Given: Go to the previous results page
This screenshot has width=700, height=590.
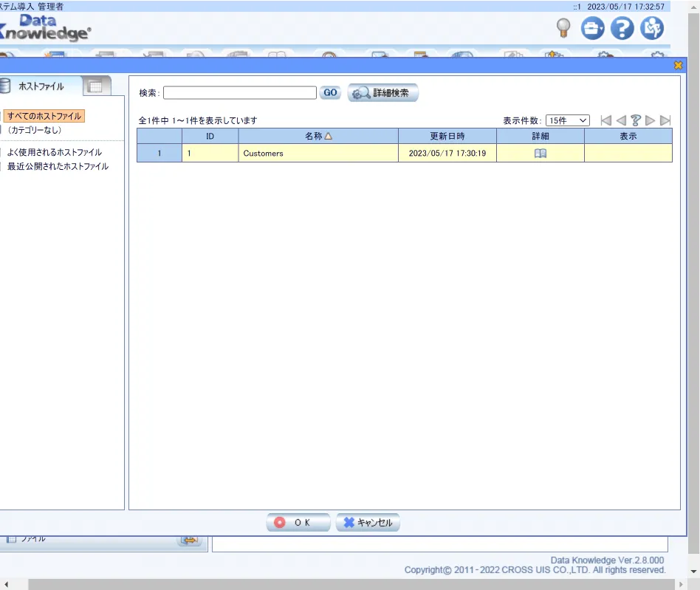Looking at the screenshot, I should pyautogui.click(x=621, y=120).
